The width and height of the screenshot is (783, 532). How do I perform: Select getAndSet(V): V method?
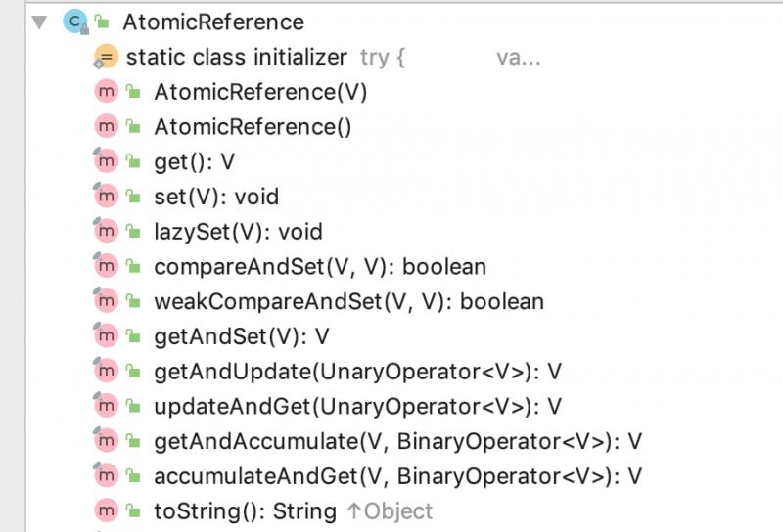pos(242,336)
